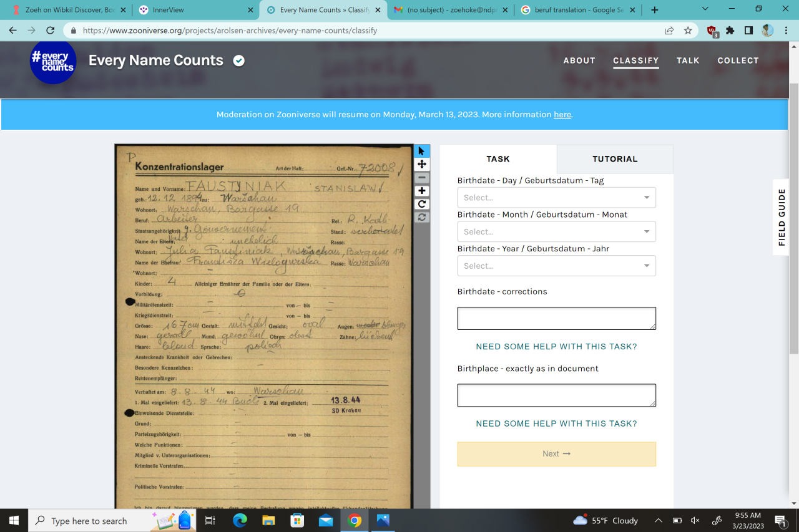Zoom in on the document image
Image resolution: width=799 pixels, height=532 pixels.
[422, 191]
